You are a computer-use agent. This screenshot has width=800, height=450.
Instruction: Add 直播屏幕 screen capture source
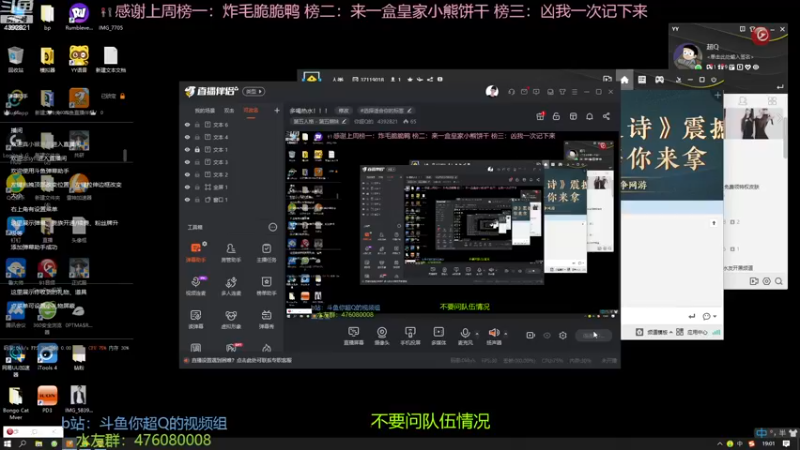[353, 336]
